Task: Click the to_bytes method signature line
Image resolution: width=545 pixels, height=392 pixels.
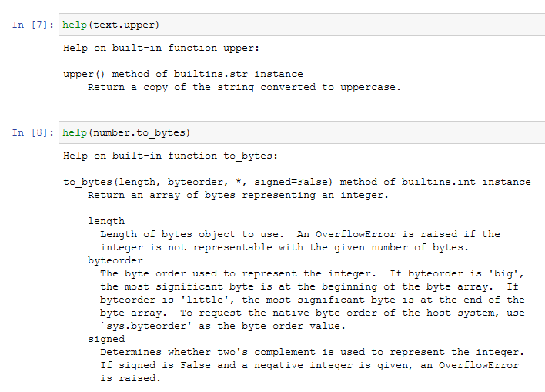Action: coord(296,182)
